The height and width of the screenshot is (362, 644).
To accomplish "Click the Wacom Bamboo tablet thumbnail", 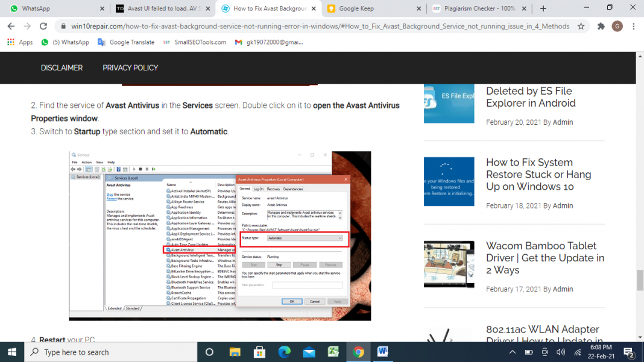I will 449,264.
